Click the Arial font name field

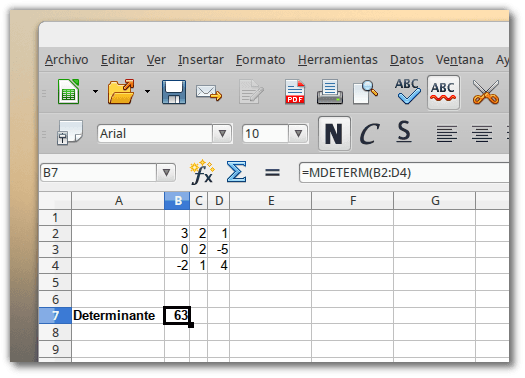coord(155,134)
